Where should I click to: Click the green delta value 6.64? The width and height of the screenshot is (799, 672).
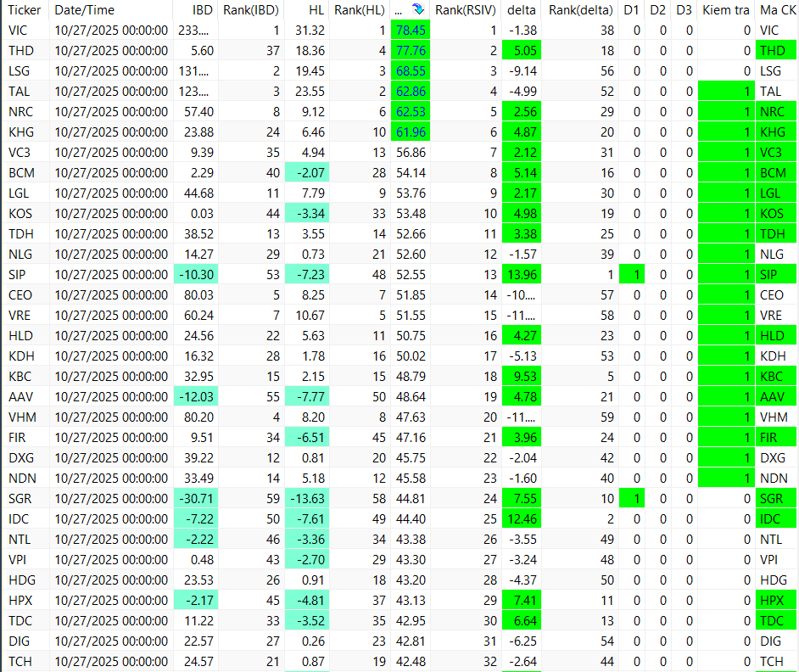(x=522, y=620)
